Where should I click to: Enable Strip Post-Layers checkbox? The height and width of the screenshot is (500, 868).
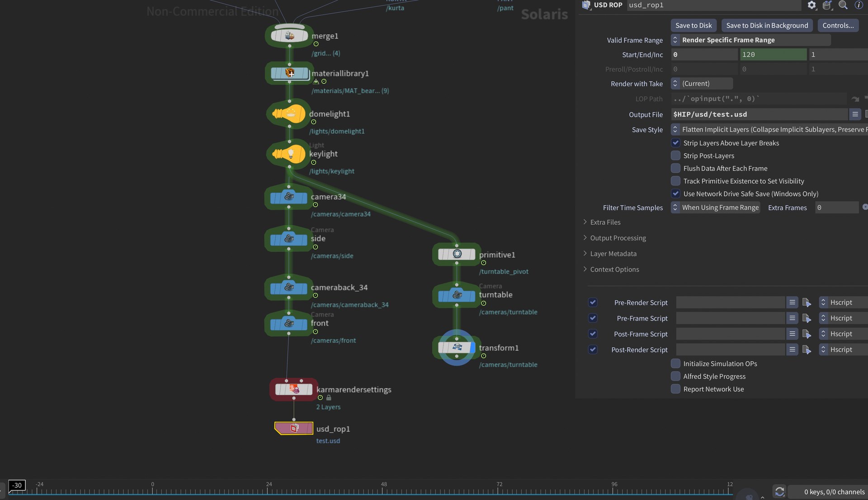pos(675,156)
